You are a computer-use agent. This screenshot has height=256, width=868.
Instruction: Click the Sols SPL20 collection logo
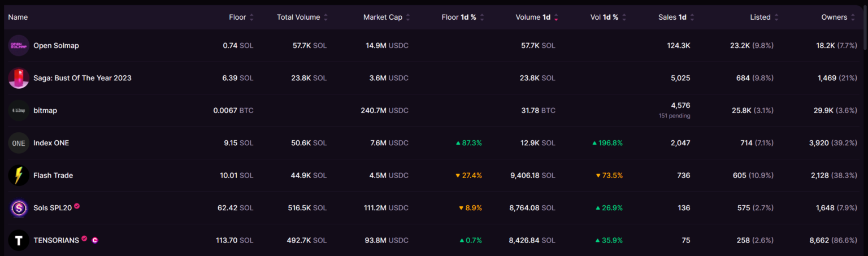coord(19,208)
